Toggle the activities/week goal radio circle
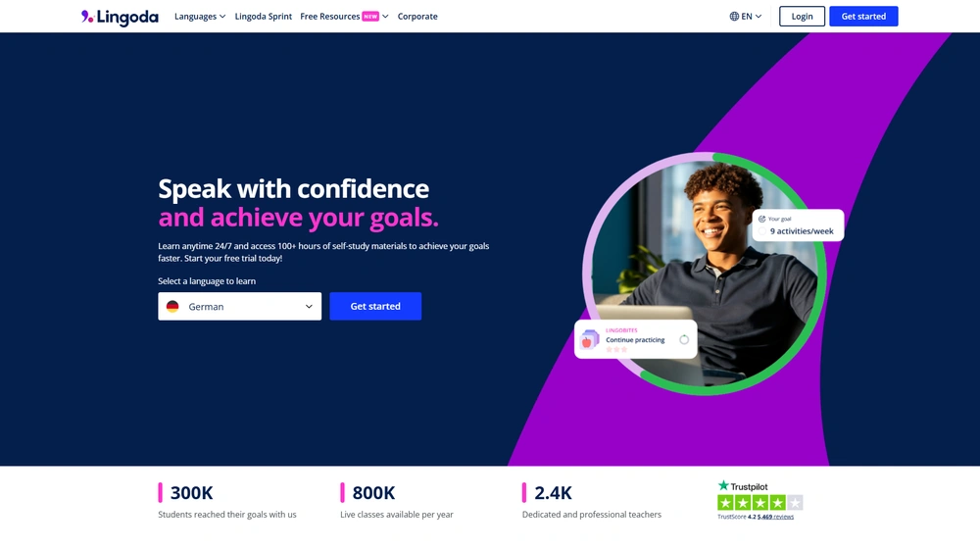 761,231
